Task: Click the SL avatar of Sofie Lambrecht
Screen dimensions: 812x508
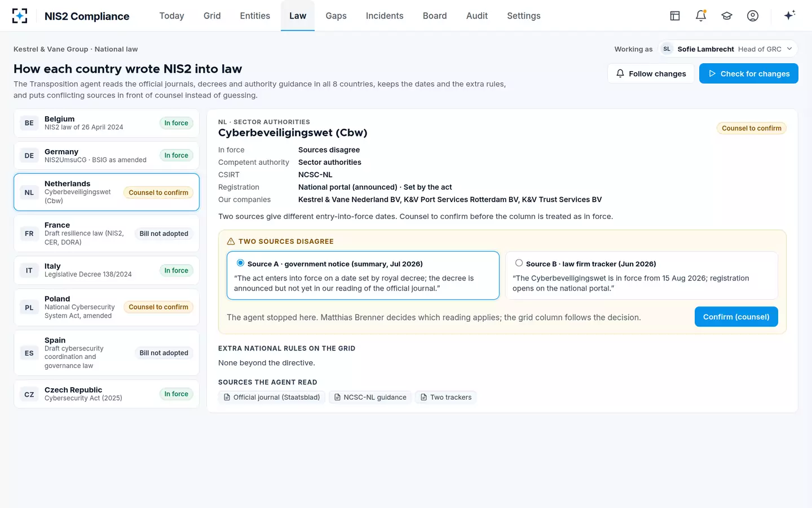Action: point(667,49)
